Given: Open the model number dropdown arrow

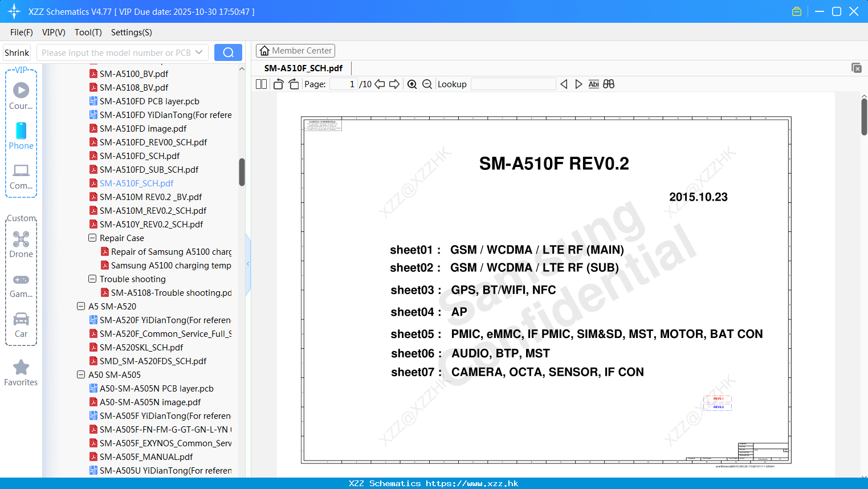Looking at the screenshot, I should [199, 52].
